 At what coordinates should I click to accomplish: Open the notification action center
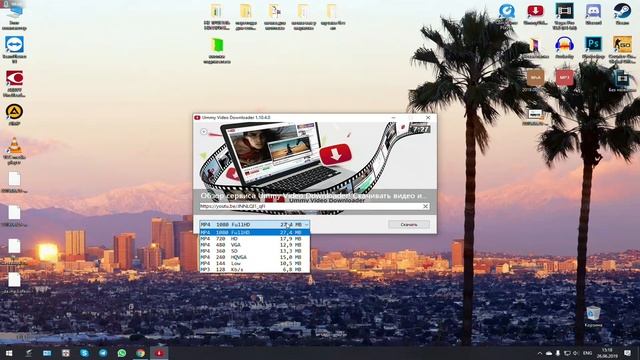pos(627,353)
